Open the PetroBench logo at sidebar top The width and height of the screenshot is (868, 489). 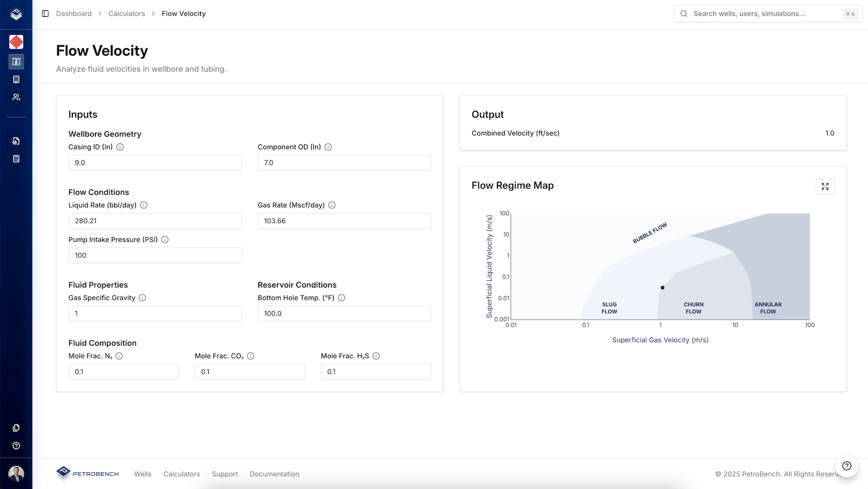pos(16,14)
